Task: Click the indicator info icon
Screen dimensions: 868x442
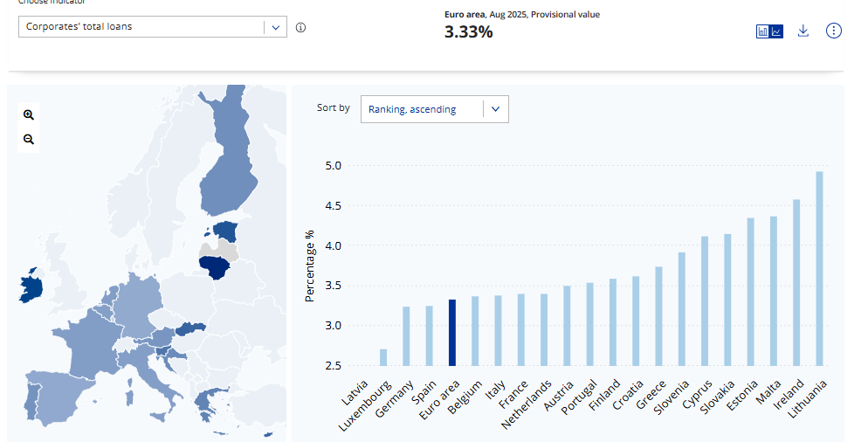Action: point(300,27)
